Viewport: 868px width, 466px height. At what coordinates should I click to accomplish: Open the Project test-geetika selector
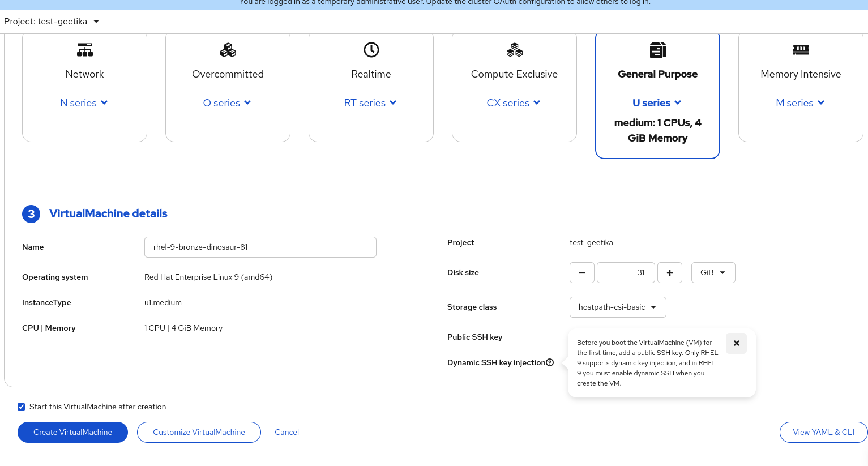[52, 22]
